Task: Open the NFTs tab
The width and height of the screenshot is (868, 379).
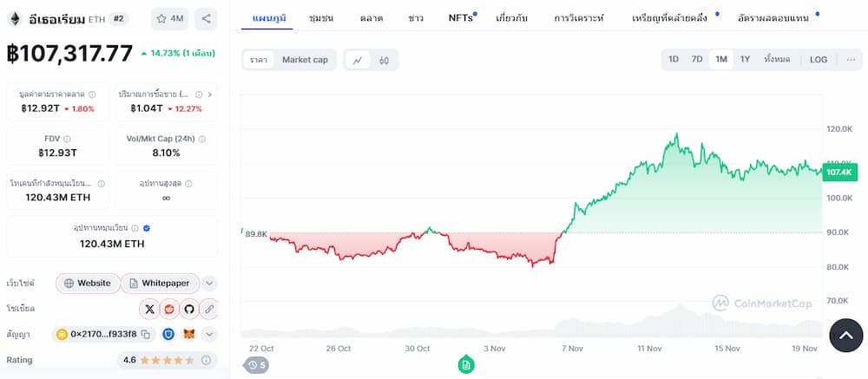Action: tap(461, 17)
